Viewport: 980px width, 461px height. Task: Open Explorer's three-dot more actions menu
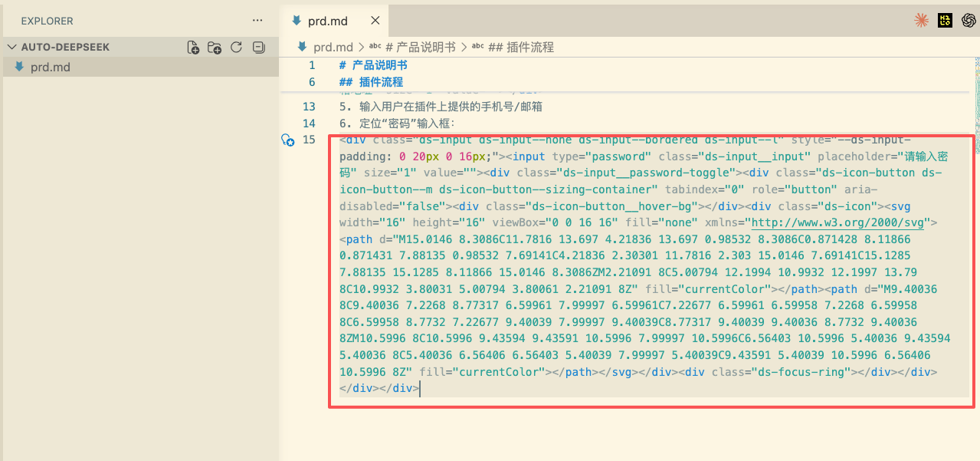tap(257, 21)
